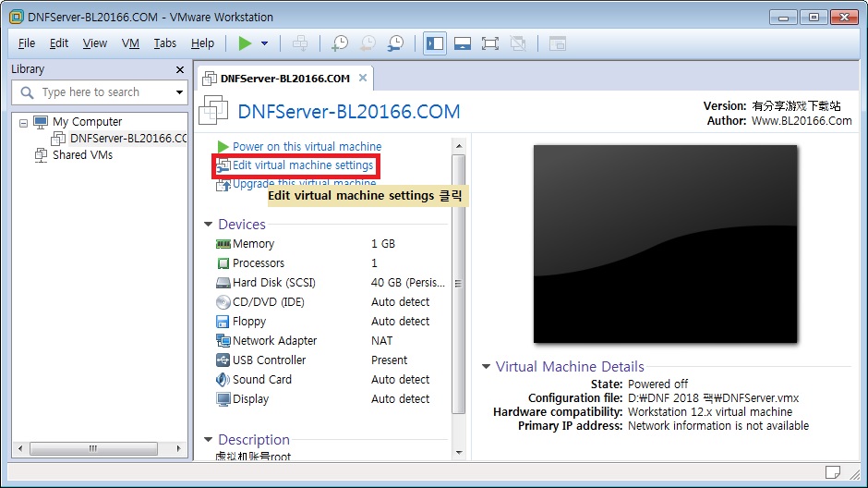Open the VM menu

[130, 43]
